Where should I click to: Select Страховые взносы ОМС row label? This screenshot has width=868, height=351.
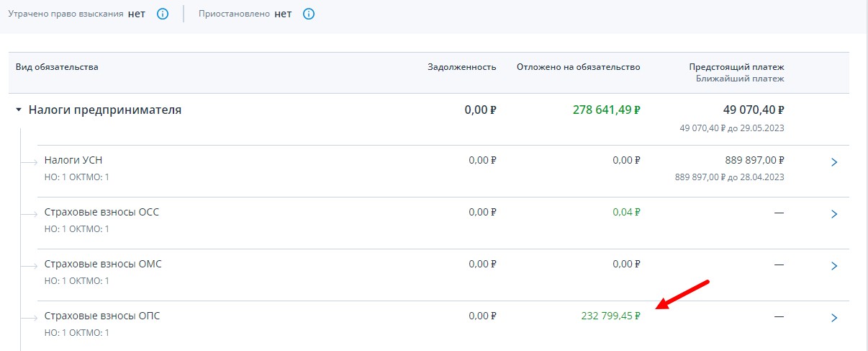[103, 264]
